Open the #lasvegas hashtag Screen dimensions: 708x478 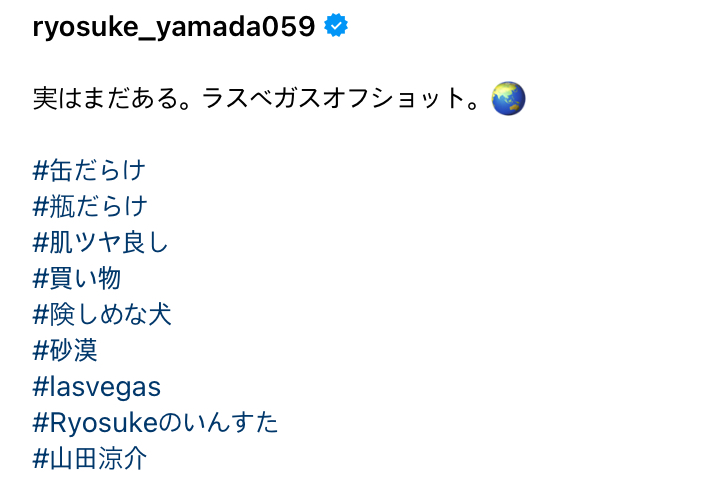97,386
